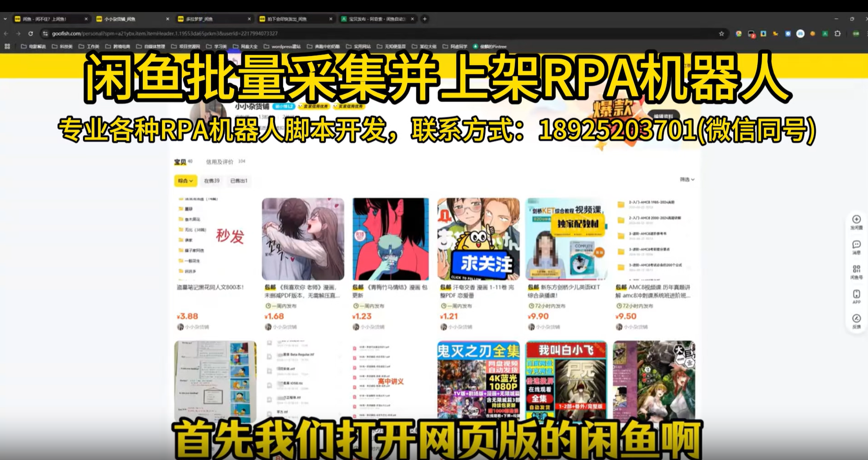Open a new browser tab with the plus
This screenshot has width=868, height=460.
click(425, 19)
